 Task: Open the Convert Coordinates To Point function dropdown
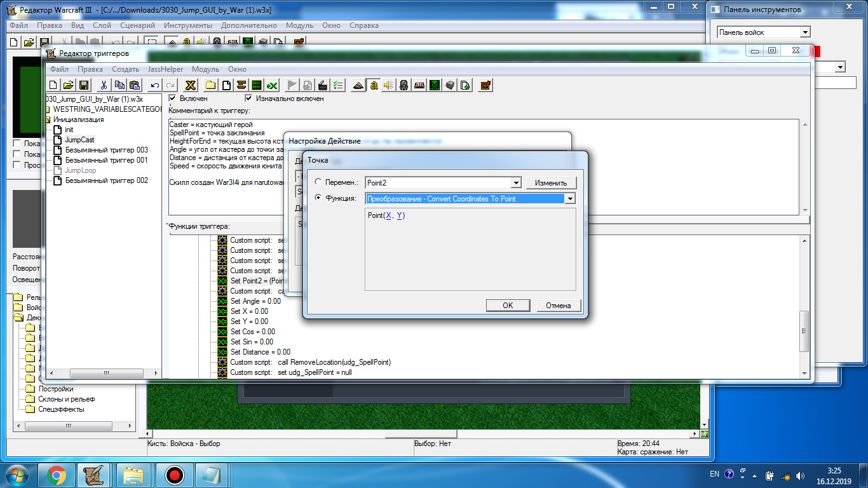pyautogui.click(x=570, y=199)
